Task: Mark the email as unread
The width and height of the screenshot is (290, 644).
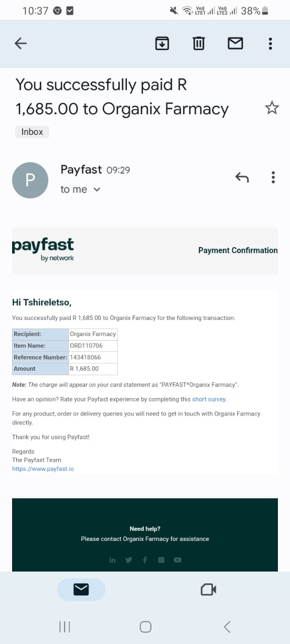Action: [235, 44]
